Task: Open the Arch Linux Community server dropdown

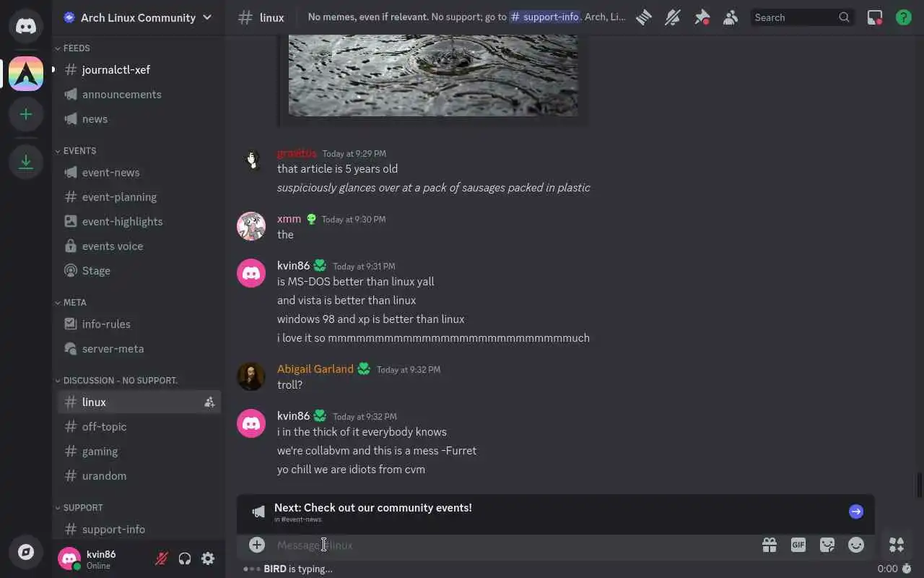Action: 138,17
